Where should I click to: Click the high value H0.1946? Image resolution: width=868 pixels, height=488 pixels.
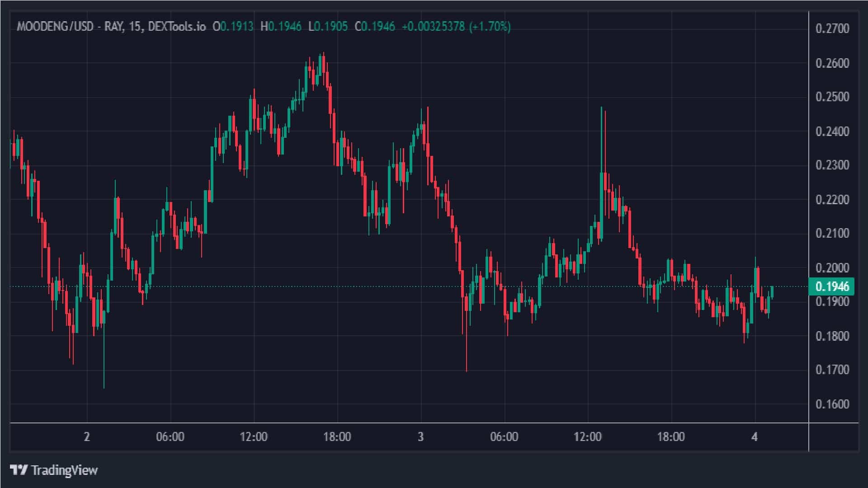pyautogui.click(x=281, y=27)
